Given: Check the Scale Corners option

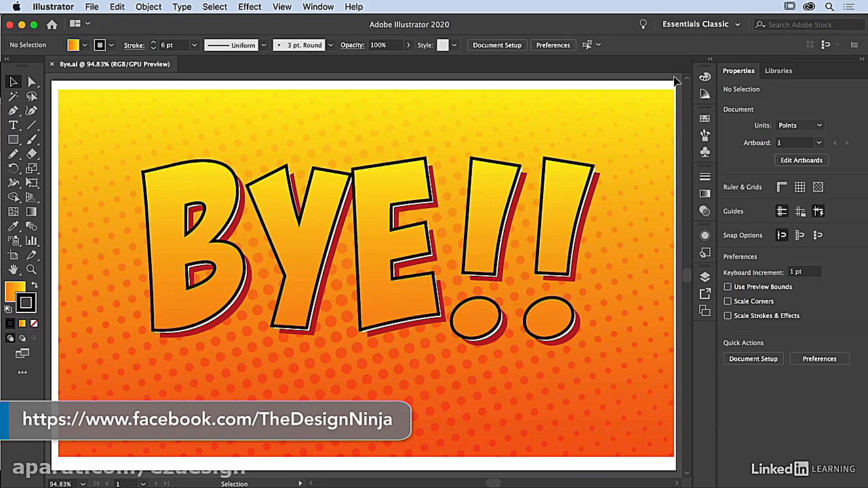Looking at the screenshot, I should pyautogui.click(x=728, y=301).
